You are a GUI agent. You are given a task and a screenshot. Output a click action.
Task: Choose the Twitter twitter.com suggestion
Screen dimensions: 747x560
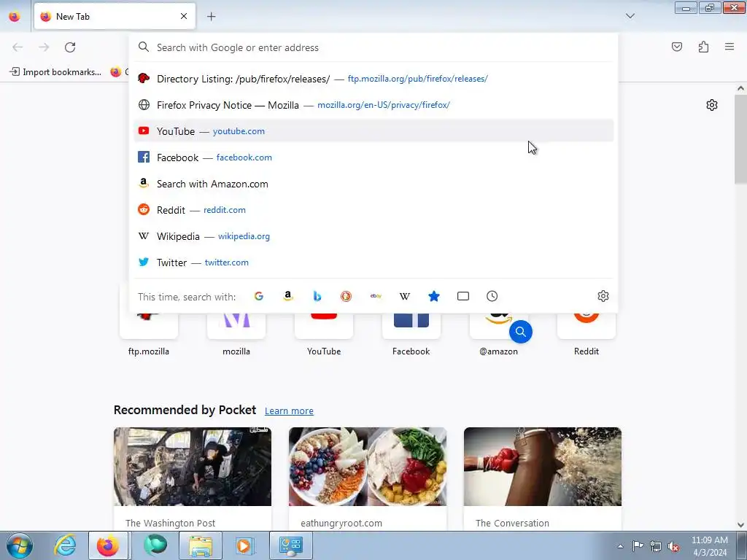point(373,262)
